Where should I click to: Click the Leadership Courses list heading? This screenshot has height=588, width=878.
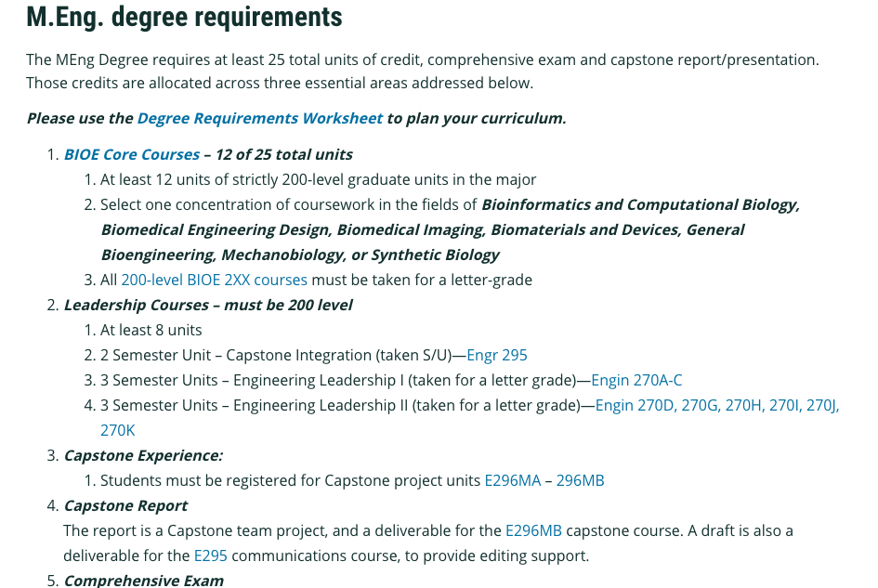point(207,305)
